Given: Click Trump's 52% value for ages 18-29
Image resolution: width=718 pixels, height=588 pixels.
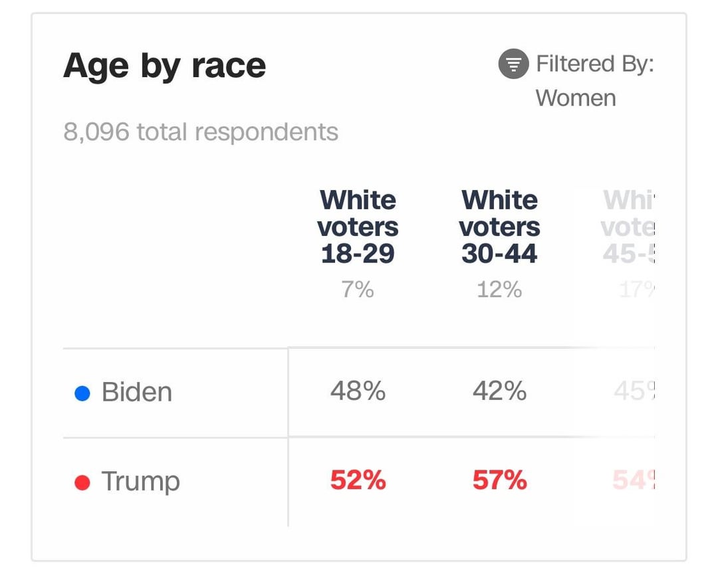Looking at the screenshot, I should point(358,480).
